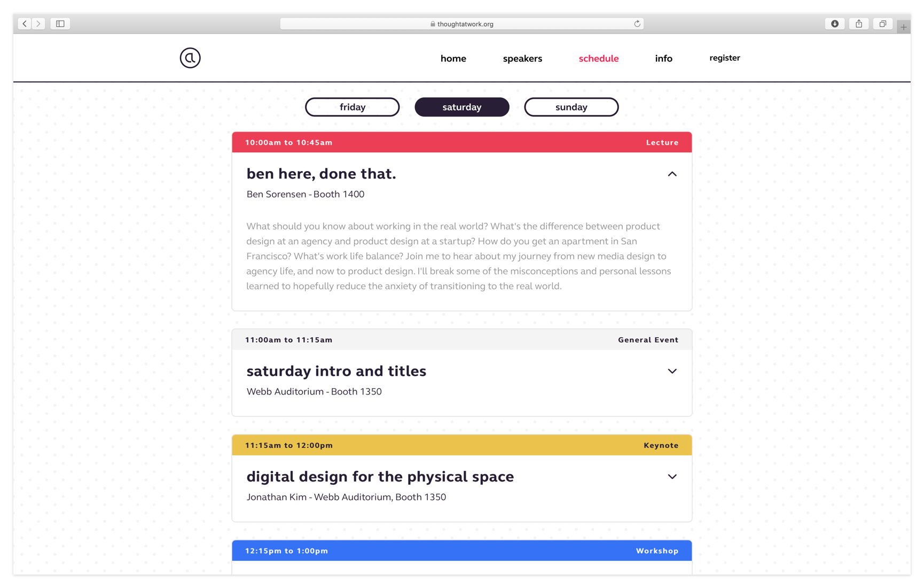Expand digital design for physical space
The height and width of the screenshot is (588, 924).
click(672, 476)
